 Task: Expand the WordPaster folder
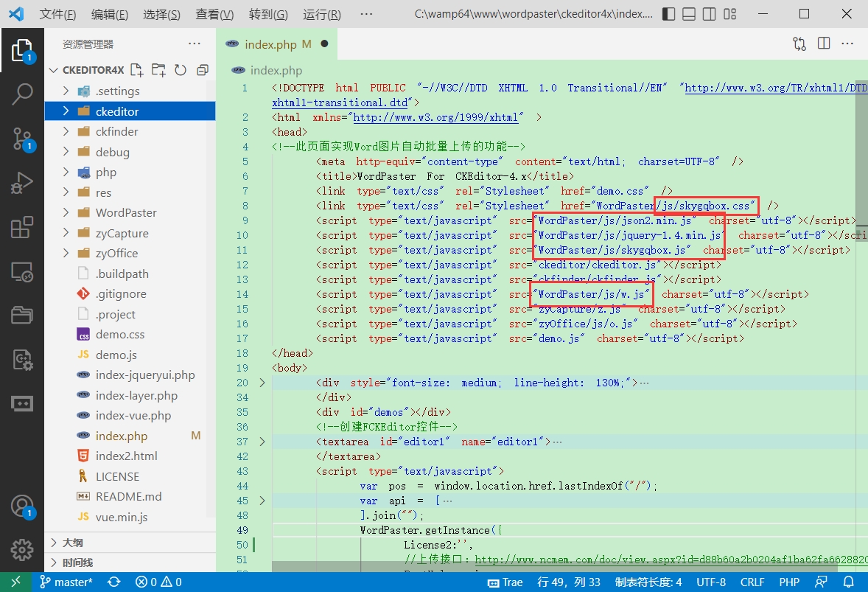126,212
